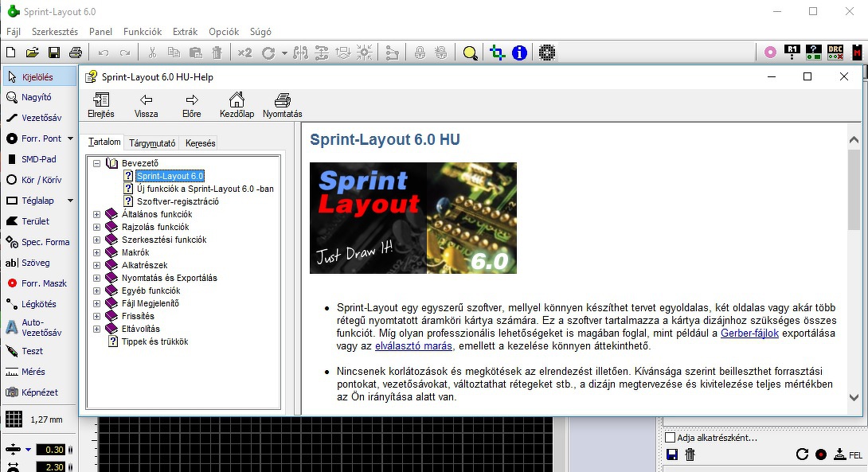868x472 pixels.
Task: Collapse the Bevezető tree node
Action: (x=97, y=163)
